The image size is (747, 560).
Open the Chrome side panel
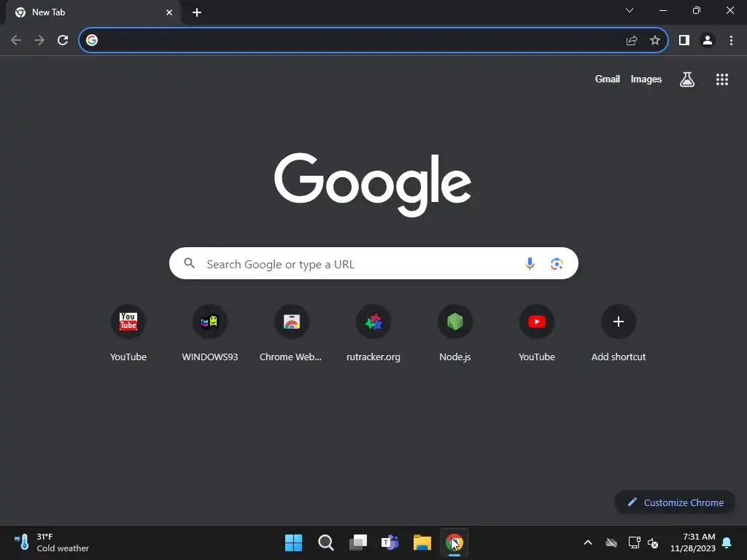pos(684,40)
